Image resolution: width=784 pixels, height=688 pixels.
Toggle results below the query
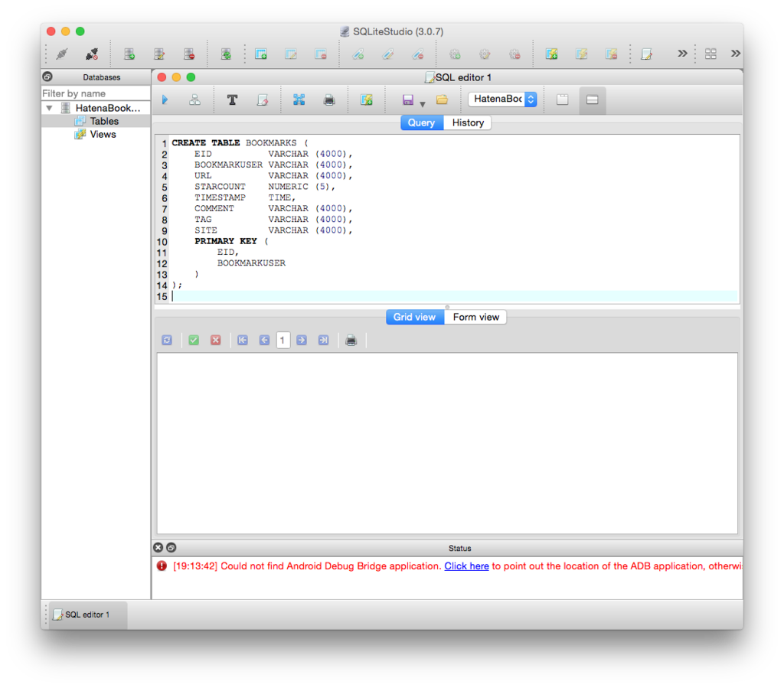[x=593, y=100]
